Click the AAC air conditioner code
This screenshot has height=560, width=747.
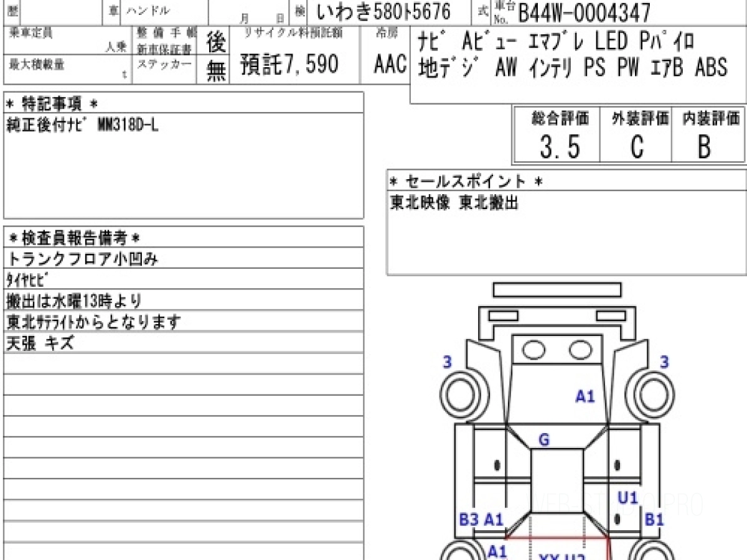click(390, 65)
